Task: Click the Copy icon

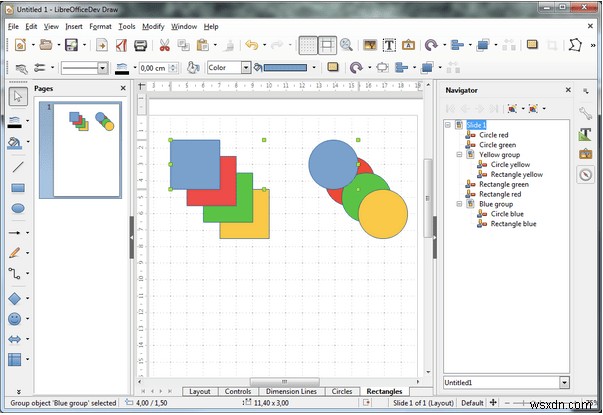Action: pyautogui.click(x=183, y=45)
